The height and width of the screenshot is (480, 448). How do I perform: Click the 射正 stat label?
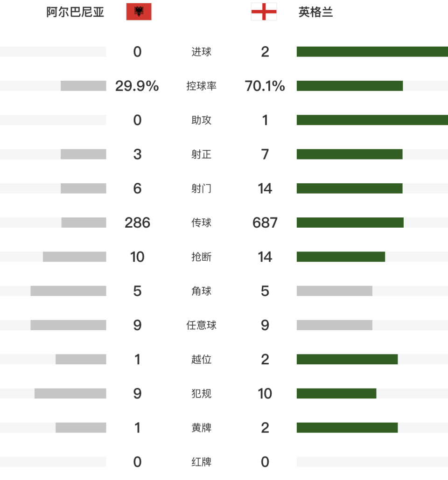[x=201, y=154]
